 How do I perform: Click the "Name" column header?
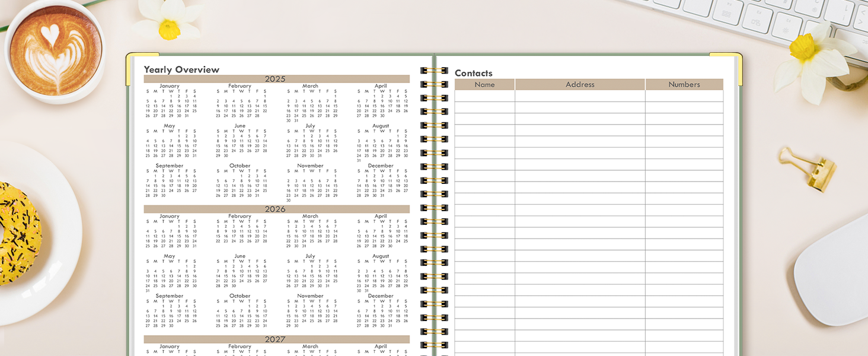pos(484,85)
